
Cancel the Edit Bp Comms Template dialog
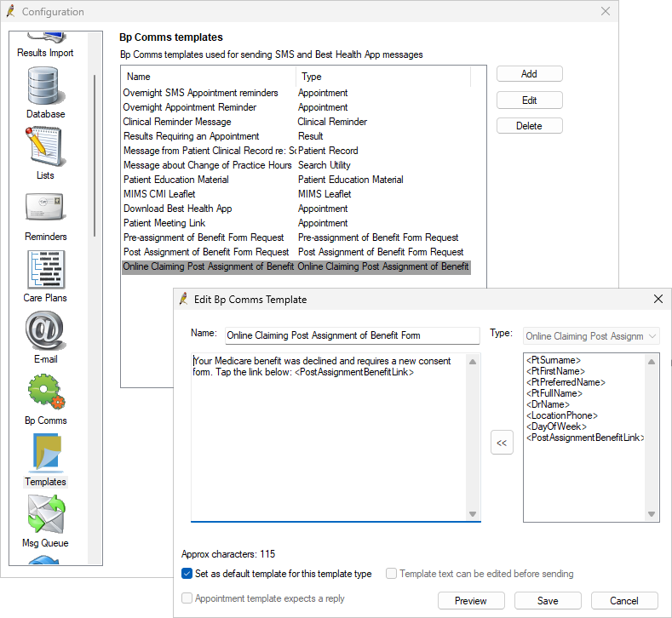click(x=624, y=601)
